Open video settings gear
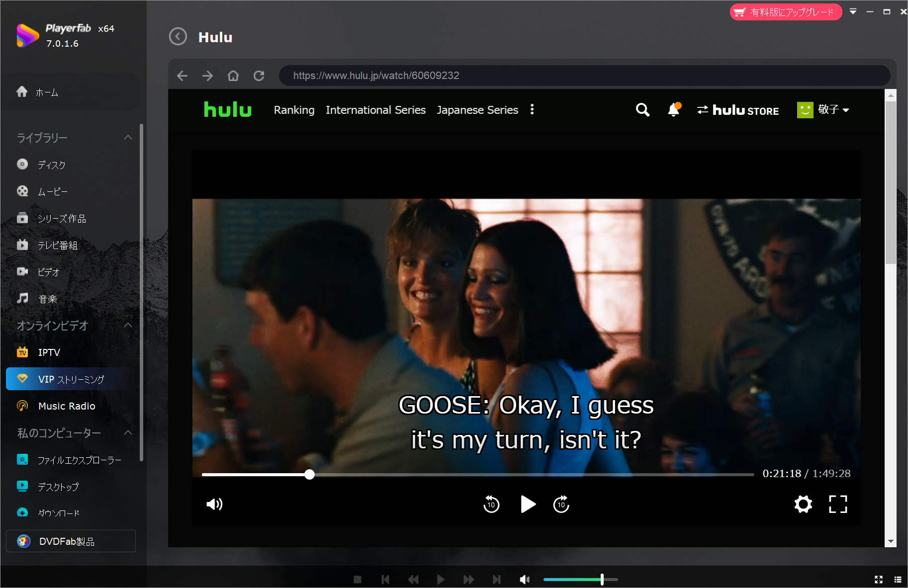The width and height of the screenshot is (908, 588). tap(803, 504)
